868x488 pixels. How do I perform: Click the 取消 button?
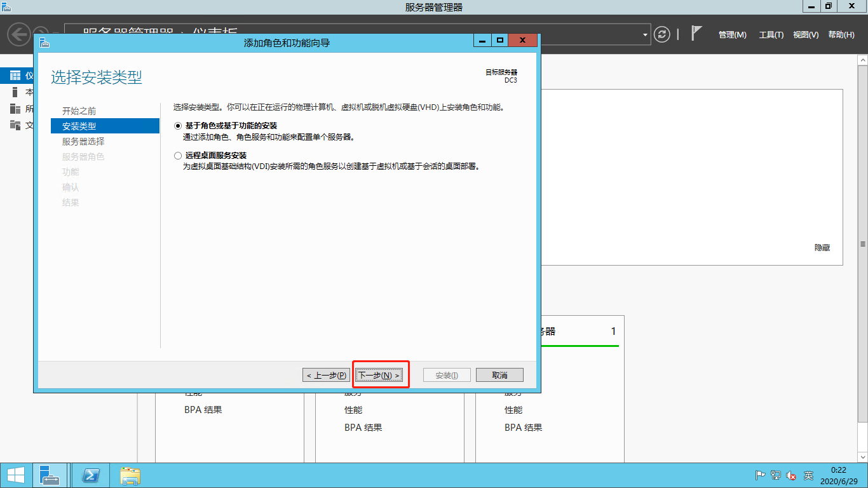coord(499,375)
